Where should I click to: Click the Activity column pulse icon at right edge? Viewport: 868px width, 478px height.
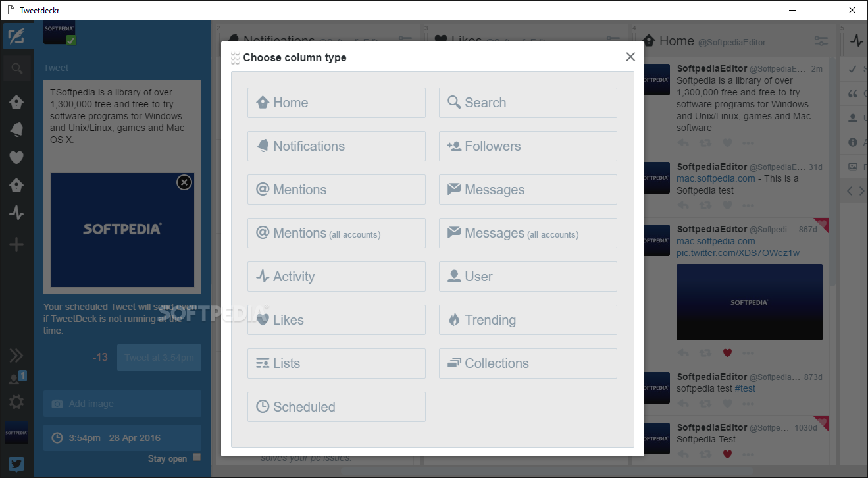click(856, 41)
